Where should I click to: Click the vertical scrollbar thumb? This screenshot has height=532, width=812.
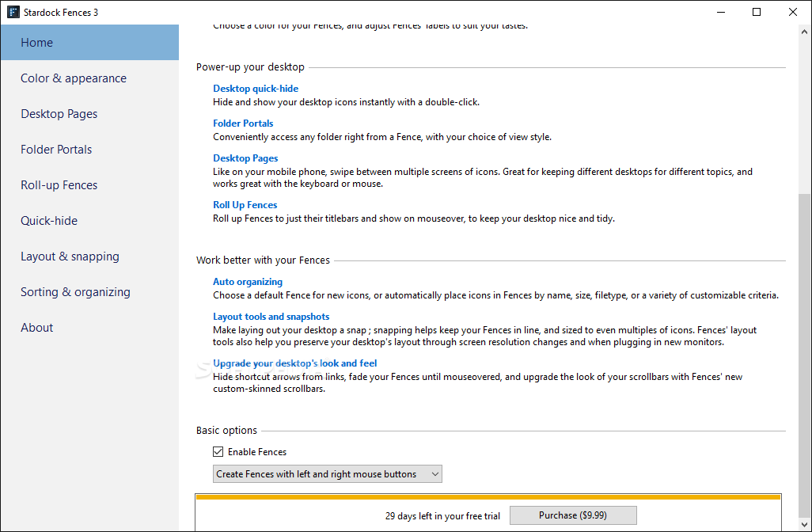click(805, 357)
